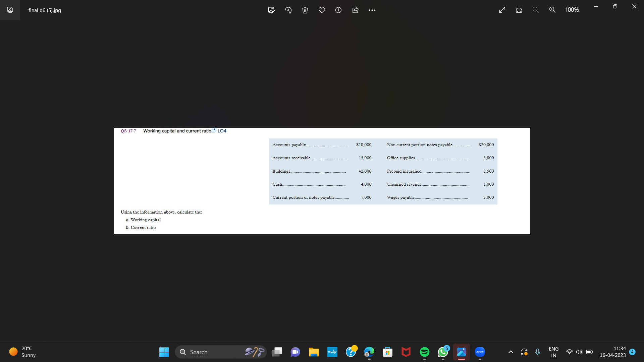The image size is (644, 362).
Task: Click the displayed working capital question image
Action: (322, 181)
